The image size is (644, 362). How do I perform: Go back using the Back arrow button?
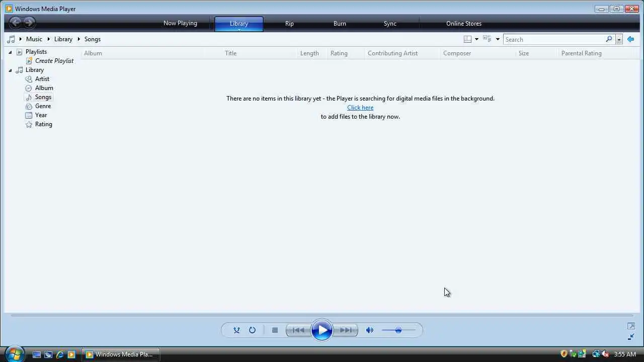15,22
